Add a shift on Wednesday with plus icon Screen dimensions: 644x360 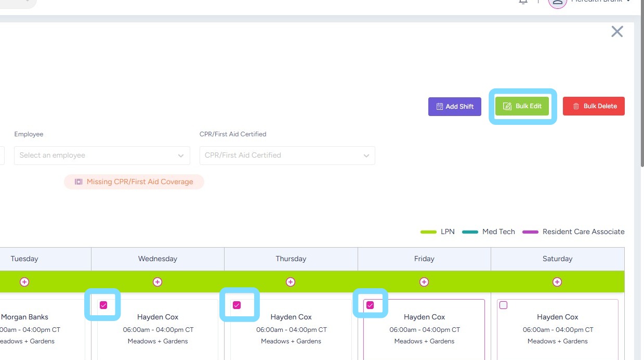pyautogui.click(x=157, y=282)
